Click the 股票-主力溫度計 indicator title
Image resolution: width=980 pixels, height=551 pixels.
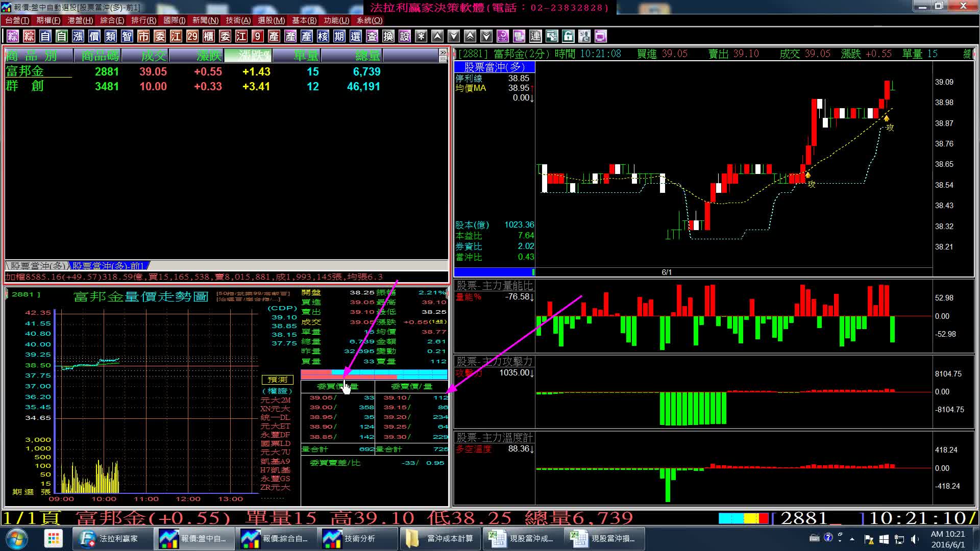click(x=494, y=438)
